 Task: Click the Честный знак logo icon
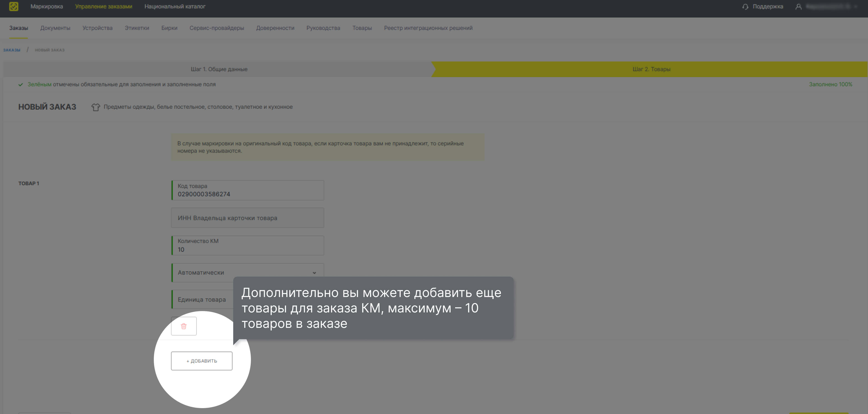pos(14,6)
